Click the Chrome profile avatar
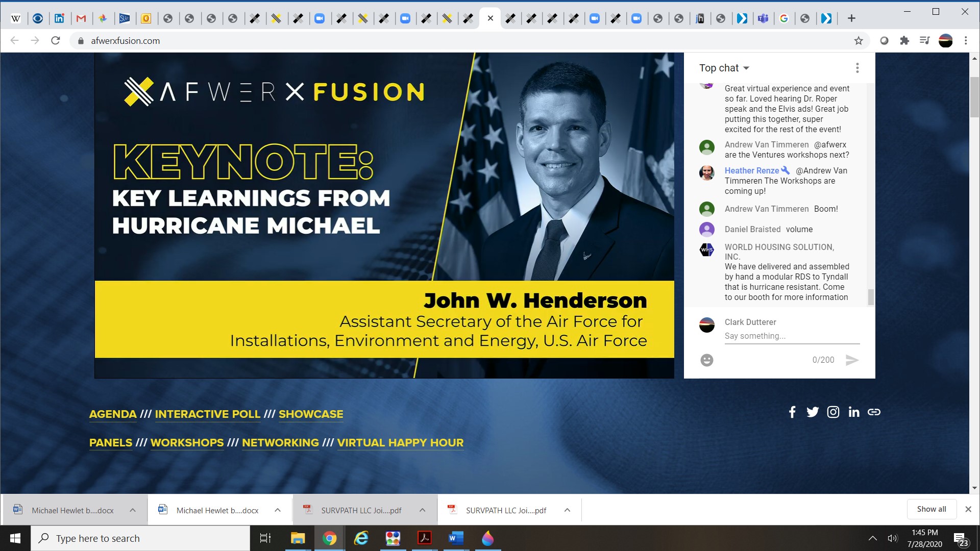Viewport: 980px width, 551px height. tap(946, 41)
